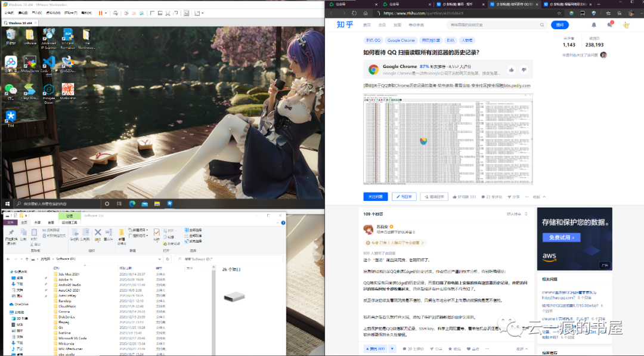Click VMware manage snapshots toolbar icon
This screenshot has height=356, width=644.
coord(142,13)
